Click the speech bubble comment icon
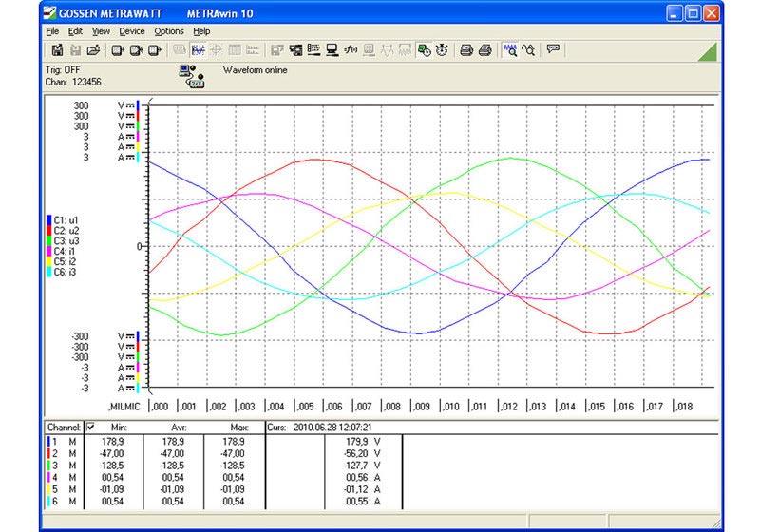Image resolution: width=760 pixels, height=532 pixels. [553, 49]
